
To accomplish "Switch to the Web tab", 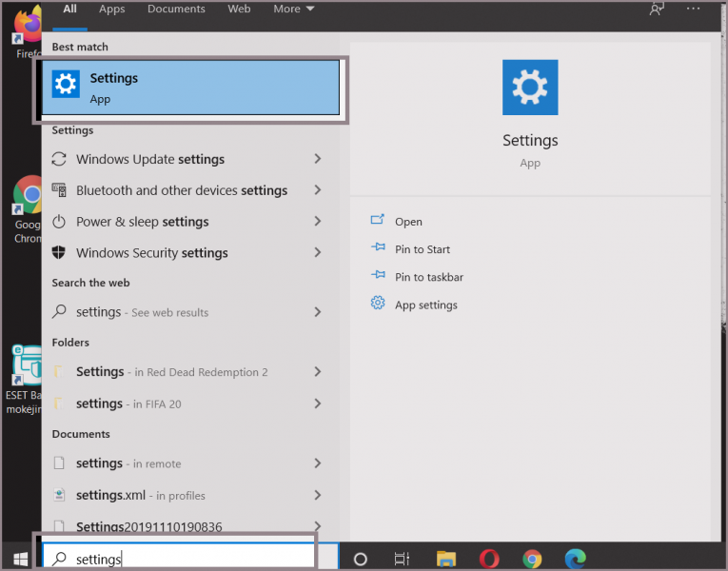I will [239, 9].
